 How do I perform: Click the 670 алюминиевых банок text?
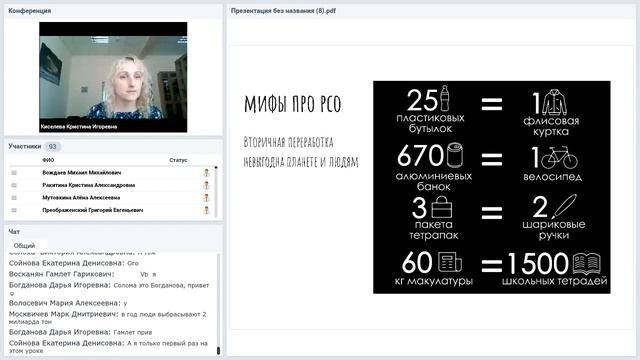pos(433,167)
